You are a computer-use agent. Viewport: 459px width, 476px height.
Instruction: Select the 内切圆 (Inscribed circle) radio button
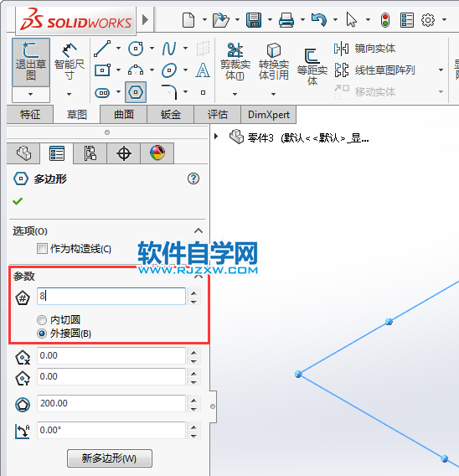point(42,320)
